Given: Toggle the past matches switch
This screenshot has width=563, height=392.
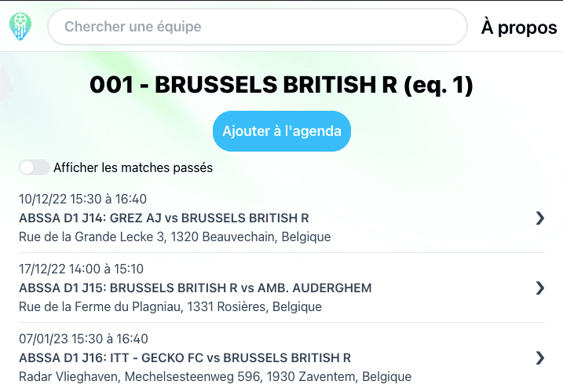Looking at the screenshot, I should click(35, 167).
